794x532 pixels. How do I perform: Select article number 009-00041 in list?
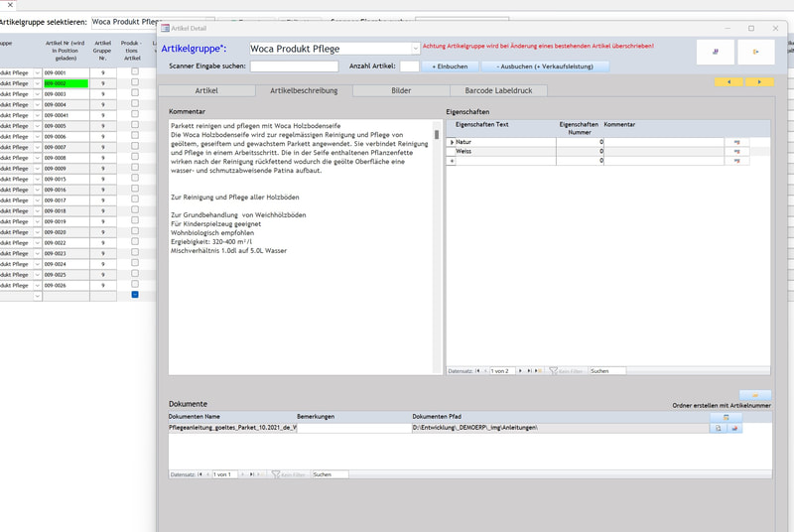66,115
